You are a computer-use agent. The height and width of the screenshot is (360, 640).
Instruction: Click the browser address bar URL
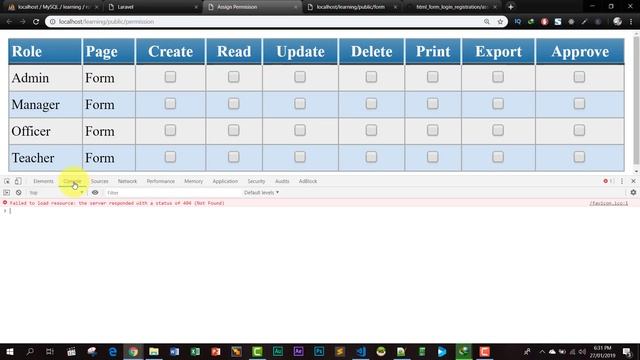106,22
